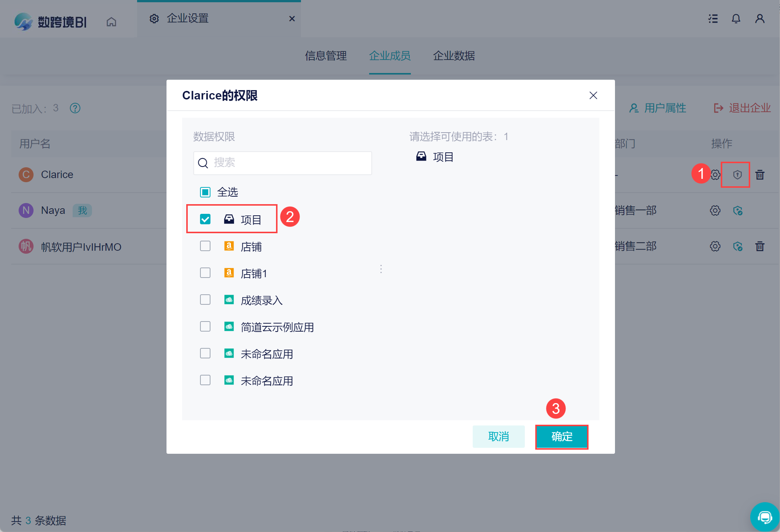Viewport: 780px width, 532px height.
Task: Open settings gear for Naya row
Action: coord(715,210)
